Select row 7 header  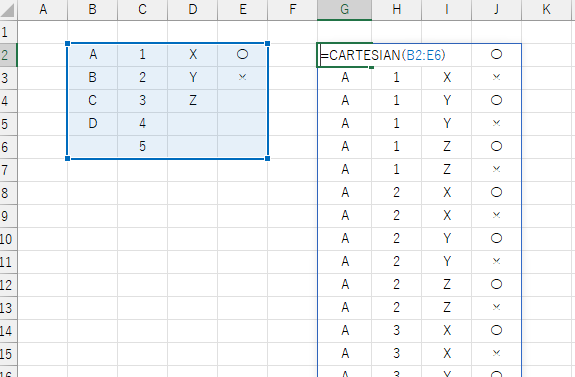(8, 170)
